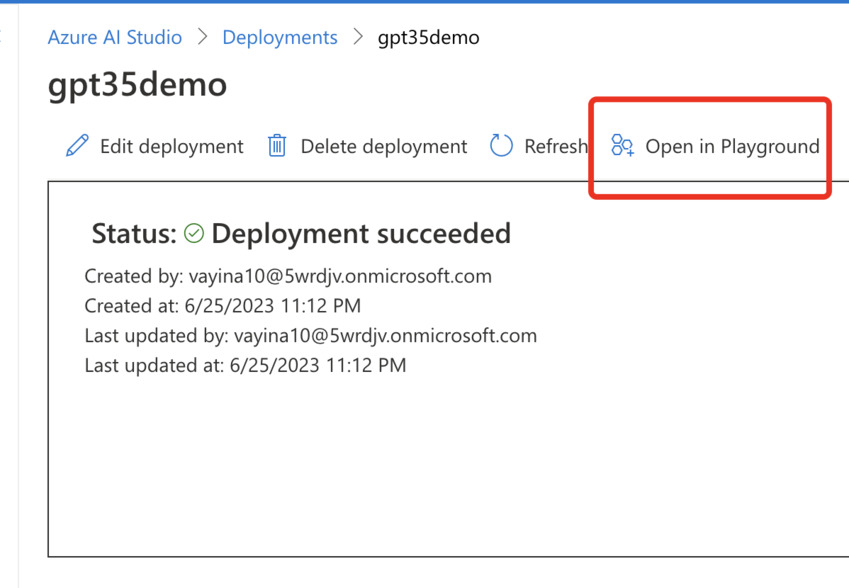This screenshot has height=588, width=849.
Task: Select the Delete deployment text button
Action: (384, 147)
